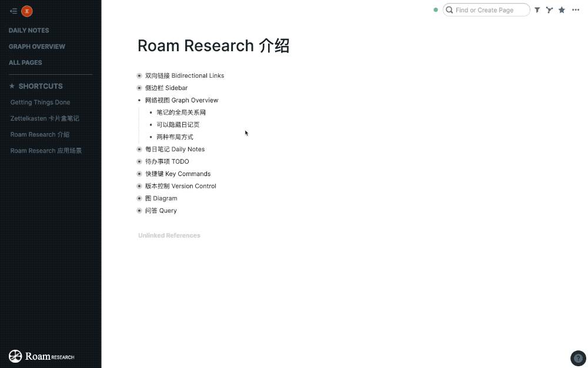Click the bullet of 可以隐藏日记页
588x368 pixels.
pos(151,125)
